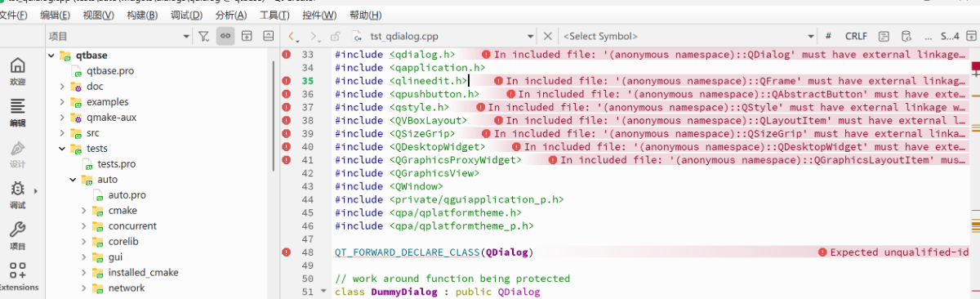This screenshot has height=299, width=980.
Task: Open the 欢迎 (Welcome) mode
Action: [x=17, y=72]
